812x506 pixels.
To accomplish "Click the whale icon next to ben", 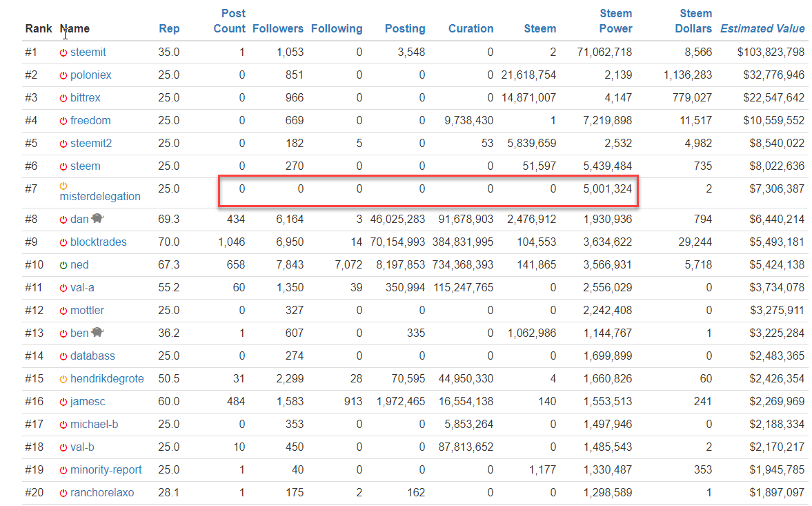I will pyautogui.click(x=97, y=333).
